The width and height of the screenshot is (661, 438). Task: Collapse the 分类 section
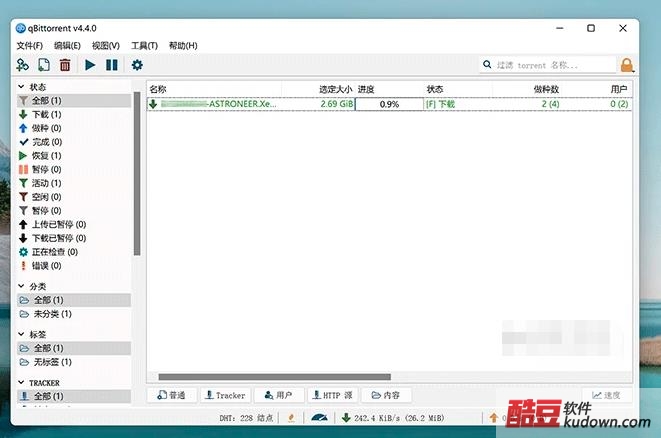21,286
